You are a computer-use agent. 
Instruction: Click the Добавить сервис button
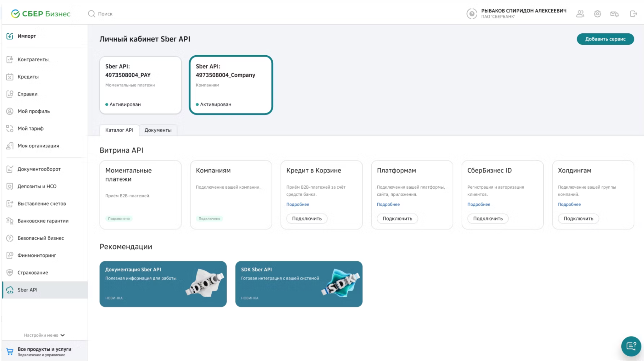pos(605,39)
